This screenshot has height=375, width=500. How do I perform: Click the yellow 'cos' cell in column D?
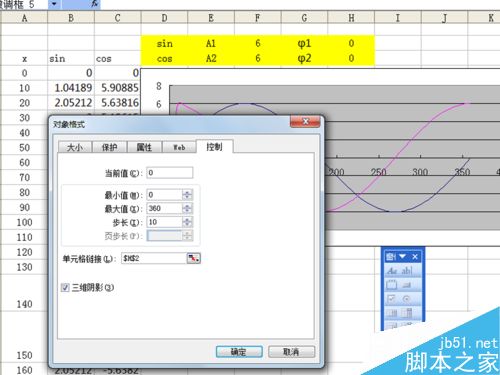(x=164, y=58)
